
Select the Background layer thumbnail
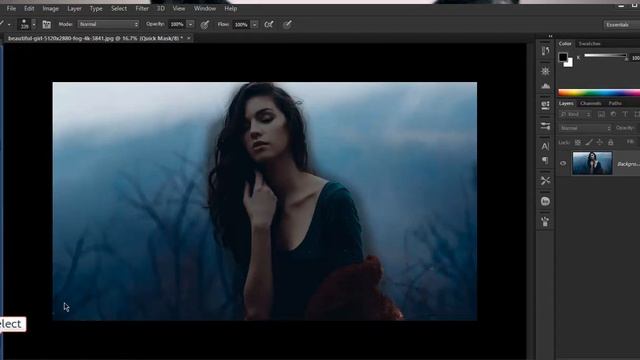click(x=592, y=163)
